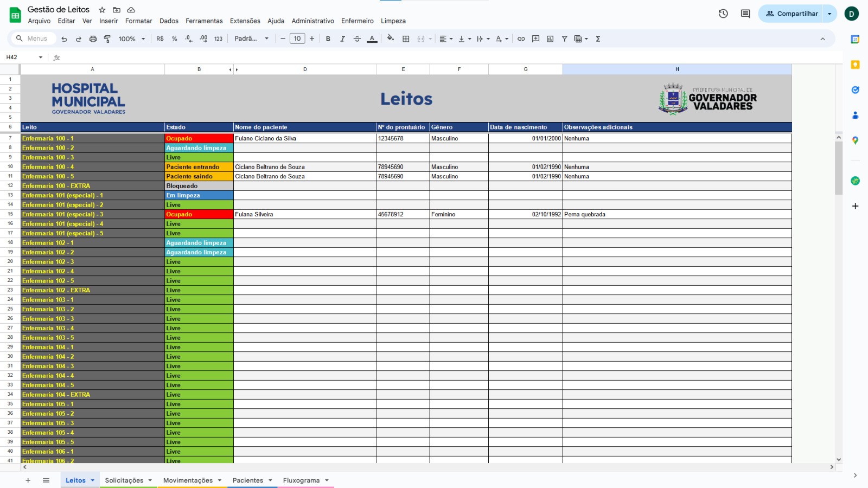Open the functions menu with the sigma icon
Image resolution: width=868 pixels, height=488 pixels.
tap(598, 38)
